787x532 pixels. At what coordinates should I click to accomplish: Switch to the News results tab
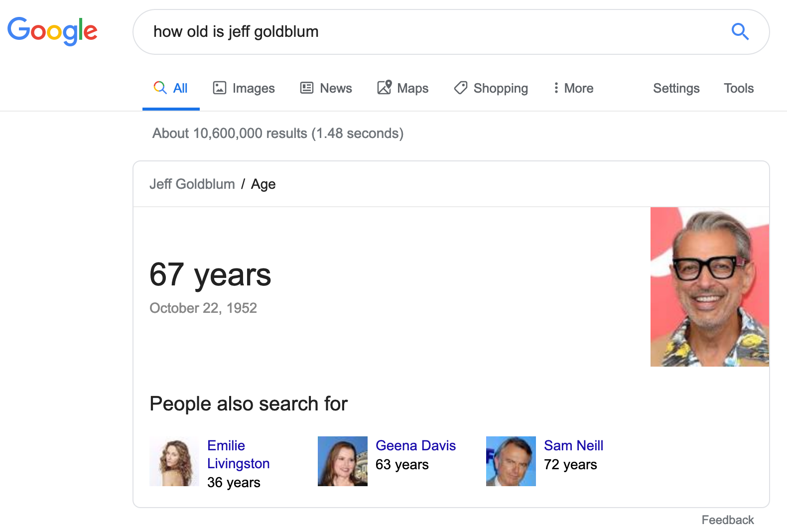click(x=326, y=88)
